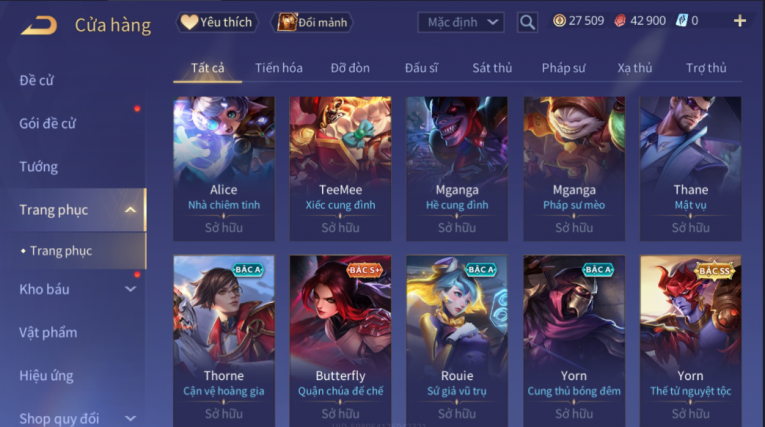Open the Tướng sidebar menu
The height and width of the screenshot is (427, 765).
39,167
